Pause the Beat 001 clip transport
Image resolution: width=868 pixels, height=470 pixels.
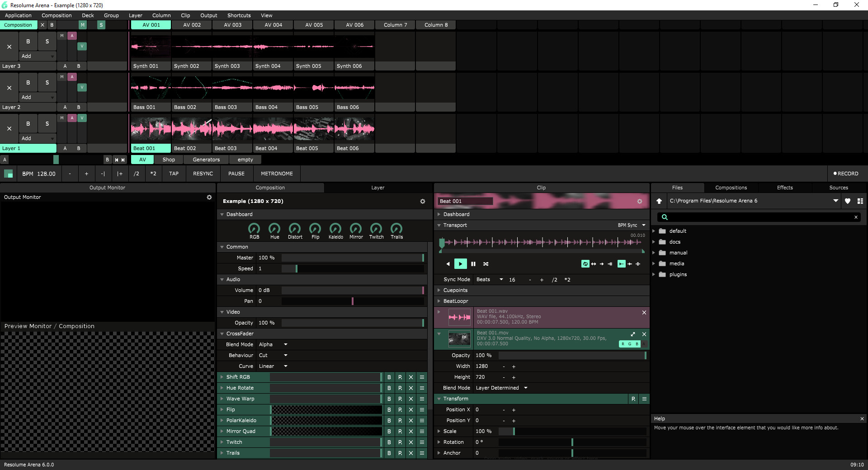point(473,264)
